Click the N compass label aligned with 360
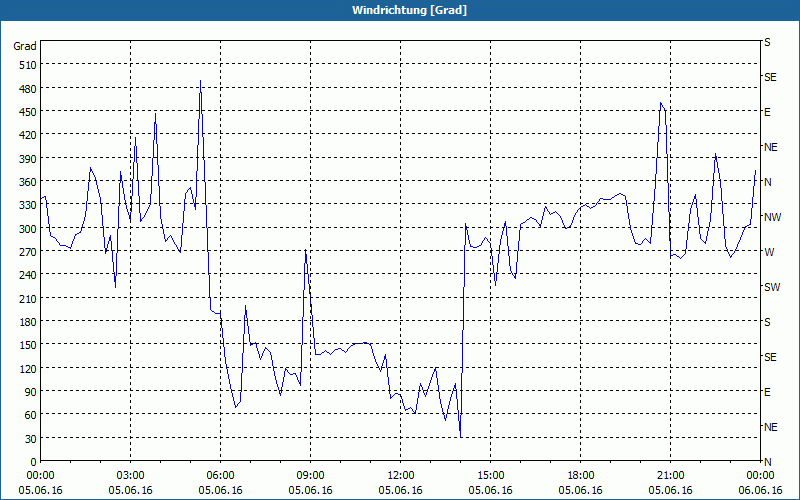The width and height of the screenshot is (800, 500). 768,182
